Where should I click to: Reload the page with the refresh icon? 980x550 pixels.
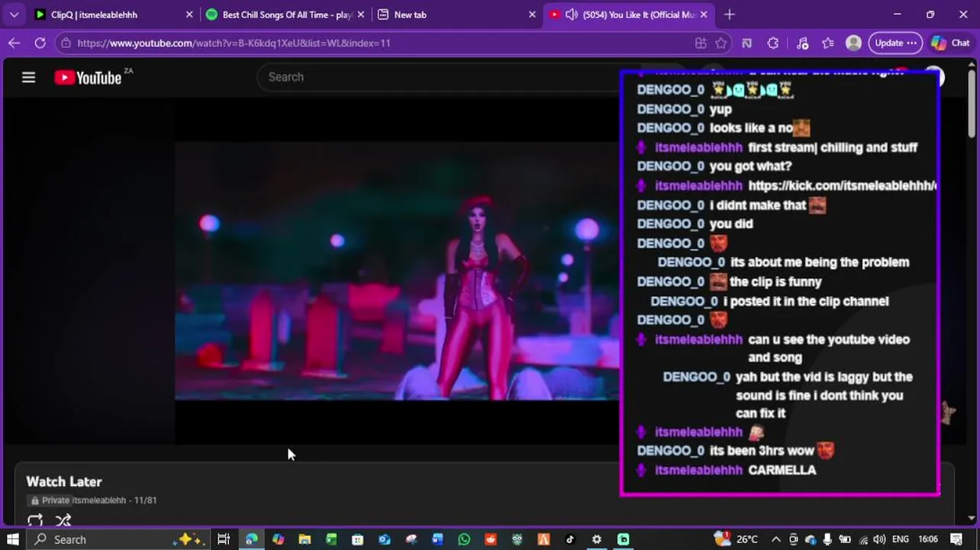tap(40, 43)
